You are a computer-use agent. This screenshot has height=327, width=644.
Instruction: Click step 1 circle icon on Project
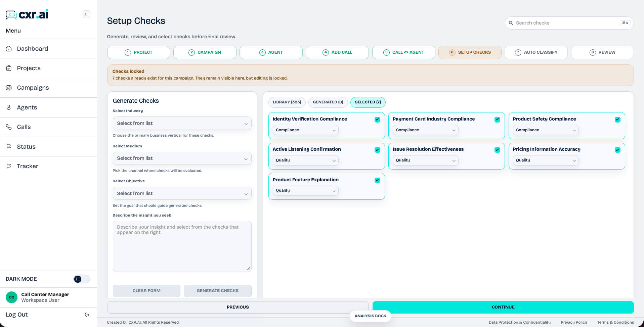[128, 52]
